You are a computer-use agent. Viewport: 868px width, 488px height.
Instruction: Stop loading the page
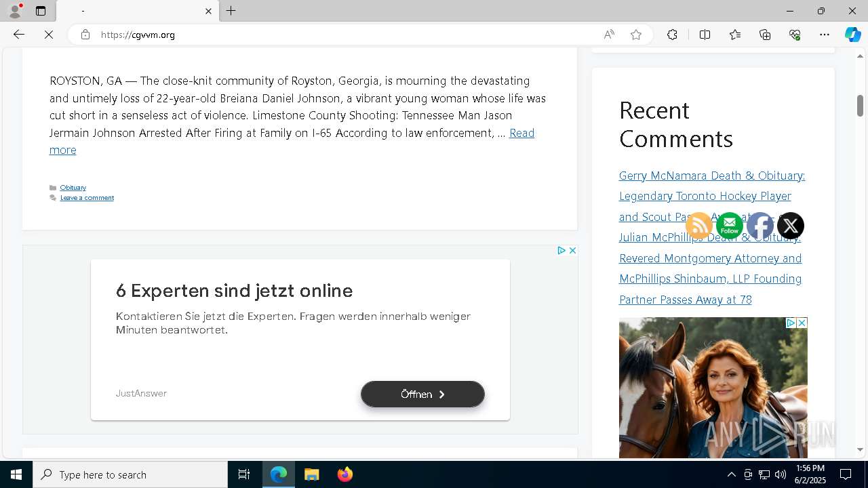[x=49, y=35]
